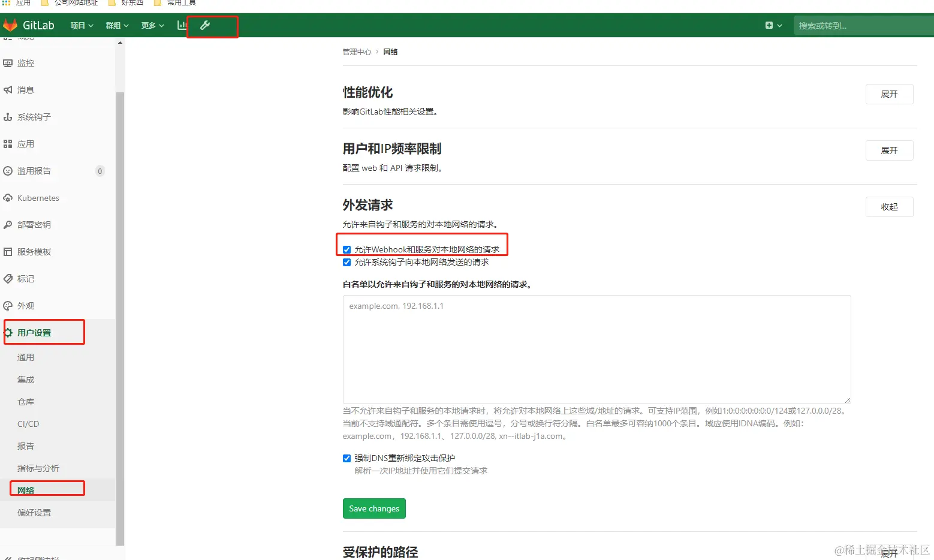Screen dimensions: 934x560
Task: Expand the 性能优化 section with 展开
Action: tap(889, 94)
